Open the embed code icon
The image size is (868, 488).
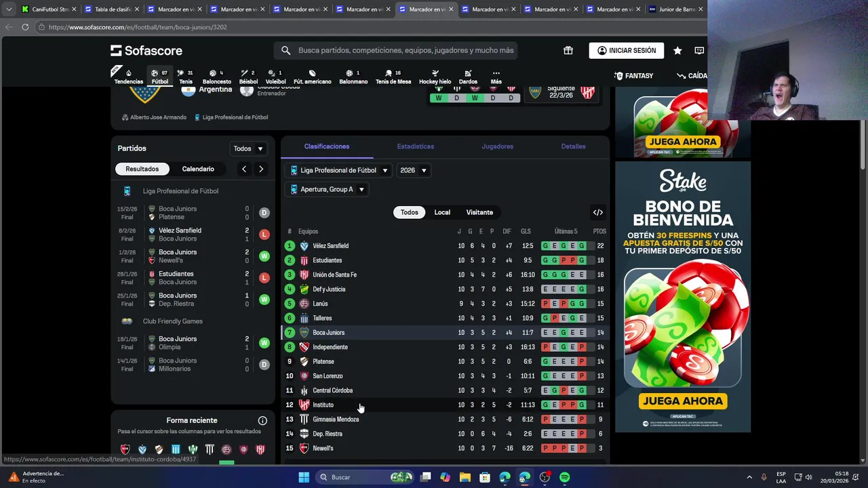(598, 212)
